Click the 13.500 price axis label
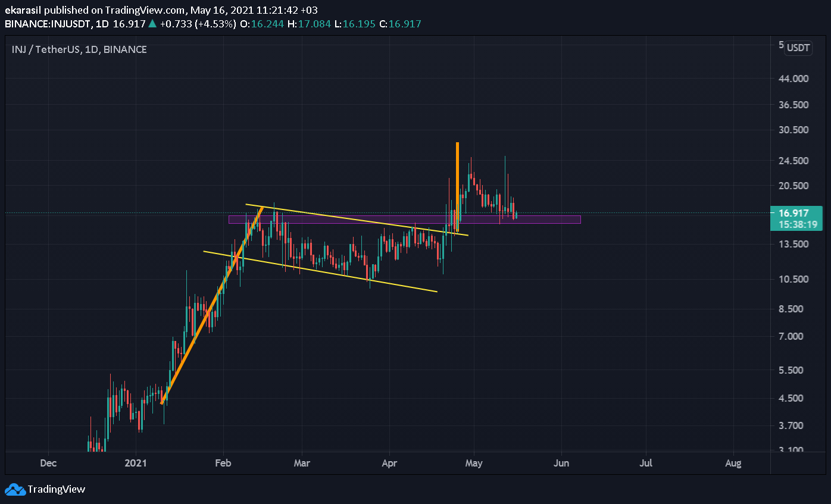 coord(793,244)
